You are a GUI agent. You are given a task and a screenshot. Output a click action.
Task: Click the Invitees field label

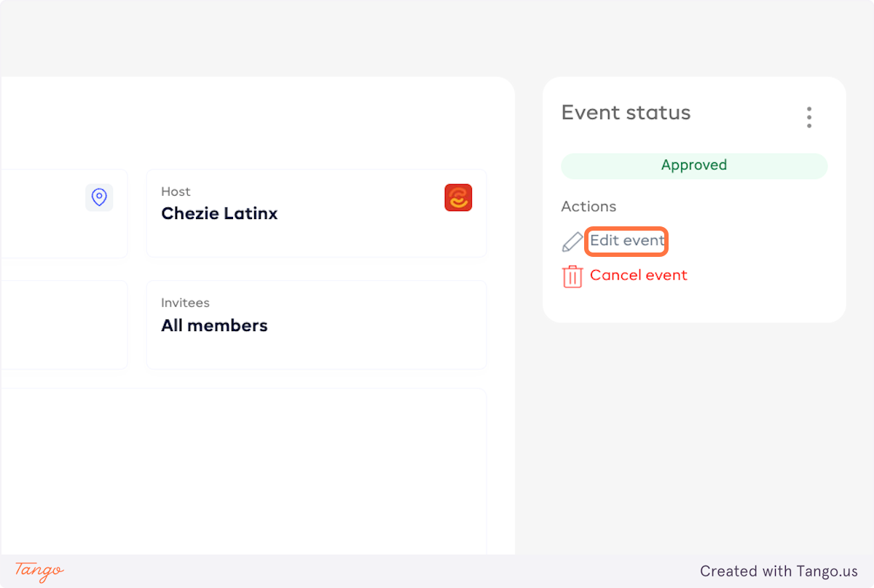185,303
